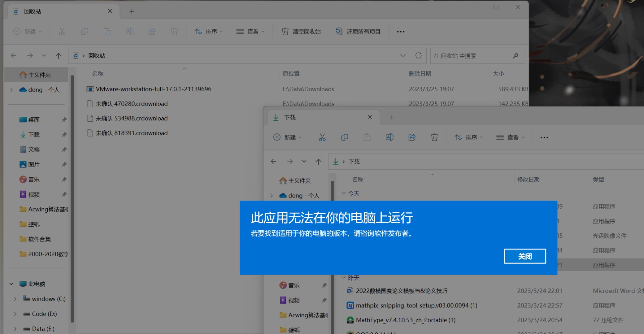
Task: Click 清空回收站 in Recycle Bin toolbar
Action: tap(301, 32)
